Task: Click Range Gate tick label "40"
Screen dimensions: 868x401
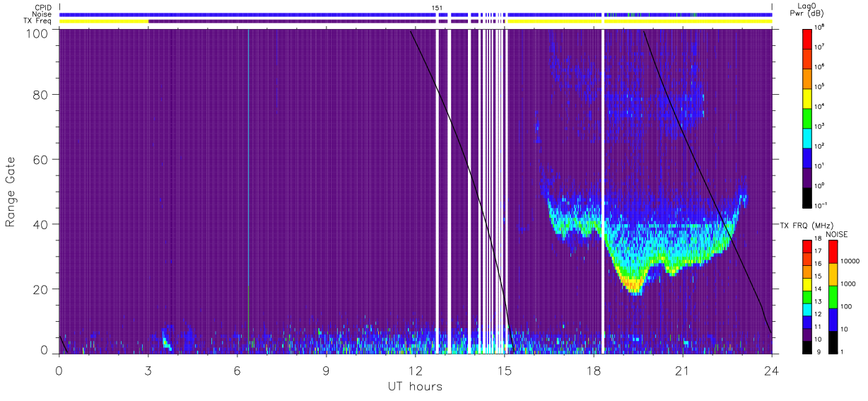Action: (x=41, y=224)
